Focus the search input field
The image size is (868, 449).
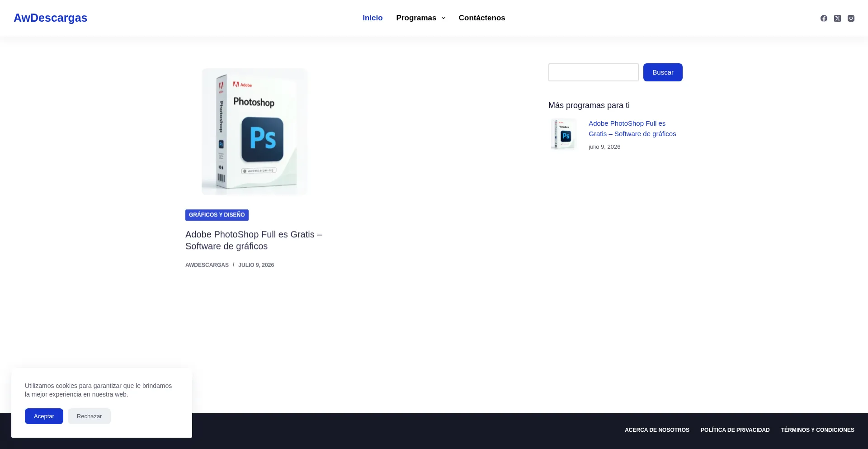pyautogui.click(x=594, y=72)
